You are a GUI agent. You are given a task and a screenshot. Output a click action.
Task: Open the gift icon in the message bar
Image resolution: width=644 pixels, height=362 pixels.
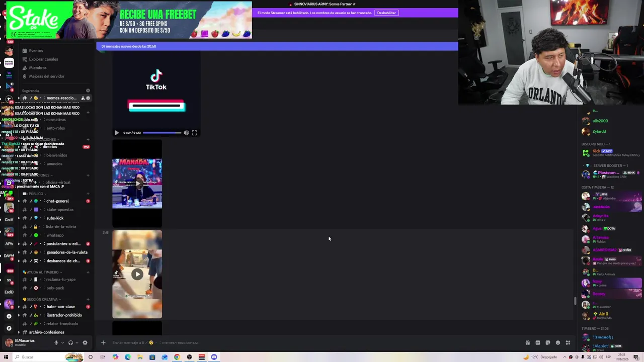coord(527,343)
